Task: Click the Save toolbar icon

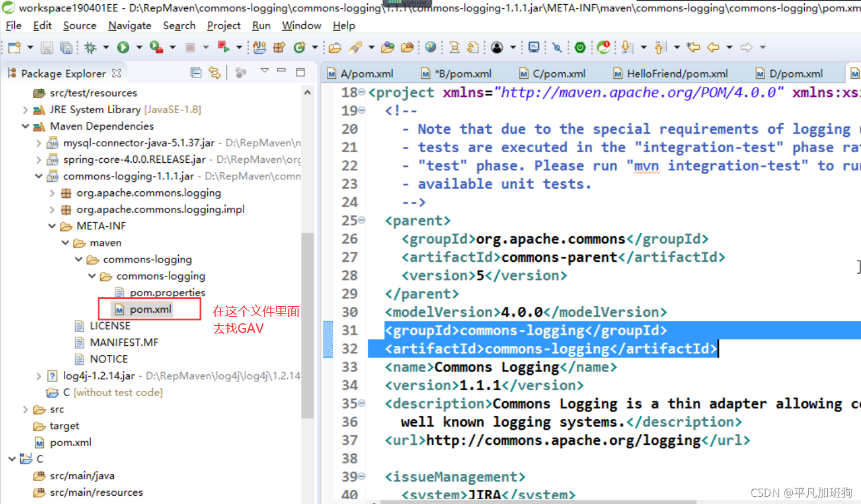Action: coord(47,47)
